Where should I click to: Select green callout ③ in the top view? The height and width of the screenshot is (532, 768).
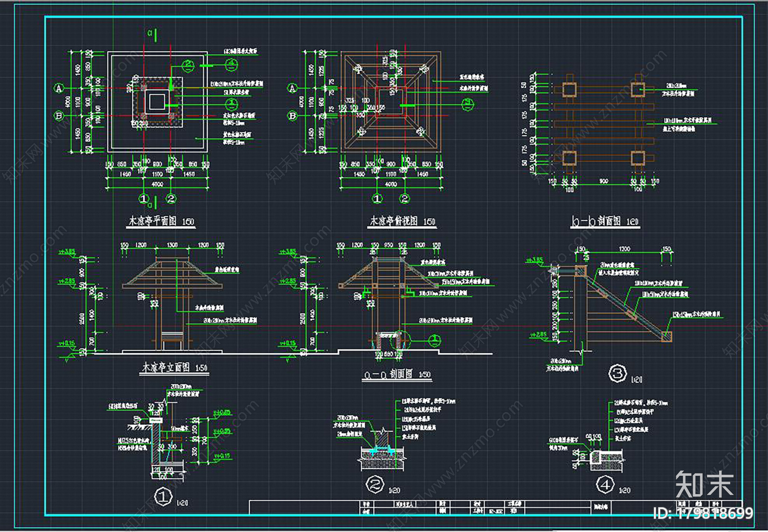tap(468, 104)
